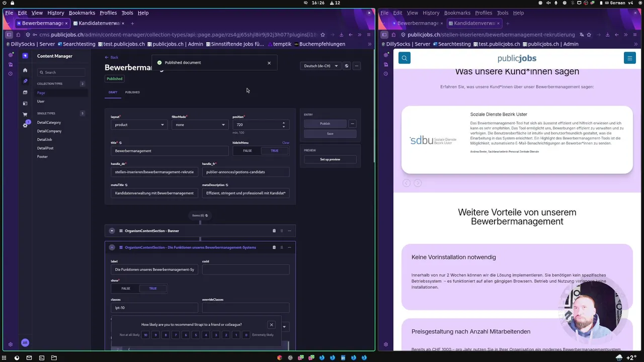
Task: Open Content-Type Builder icon in Strapi sidebar
Action: (x=25, y=104)
